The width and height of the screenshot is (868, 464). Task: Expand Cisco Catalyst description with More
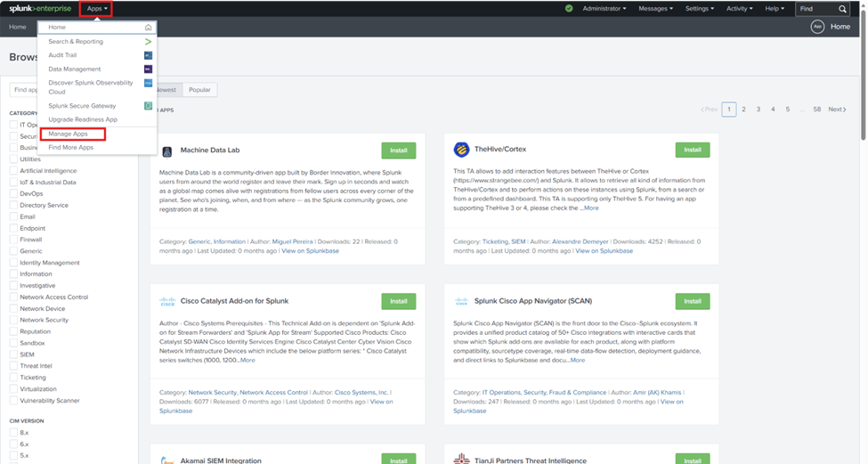(x=247, y=361)
